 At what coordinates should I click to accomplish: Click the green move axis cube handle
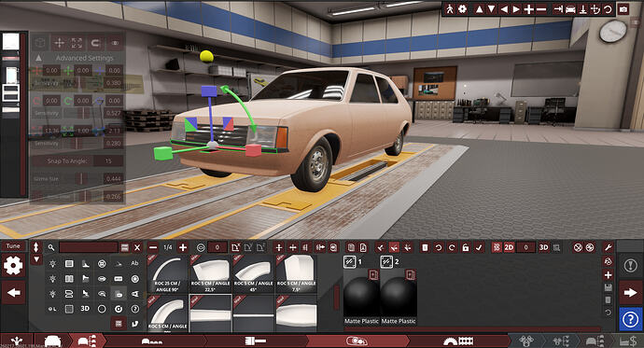point(162,153)
